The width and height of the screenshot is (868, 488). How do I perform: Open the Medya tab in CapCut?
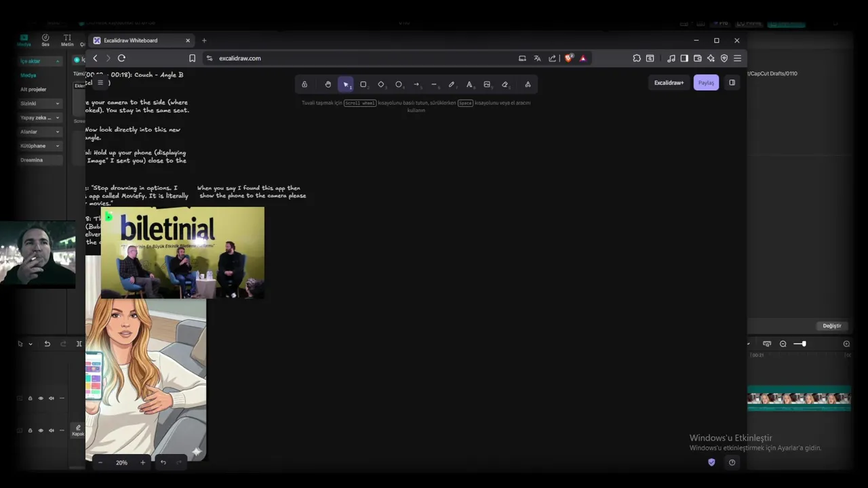pos(24,41)
